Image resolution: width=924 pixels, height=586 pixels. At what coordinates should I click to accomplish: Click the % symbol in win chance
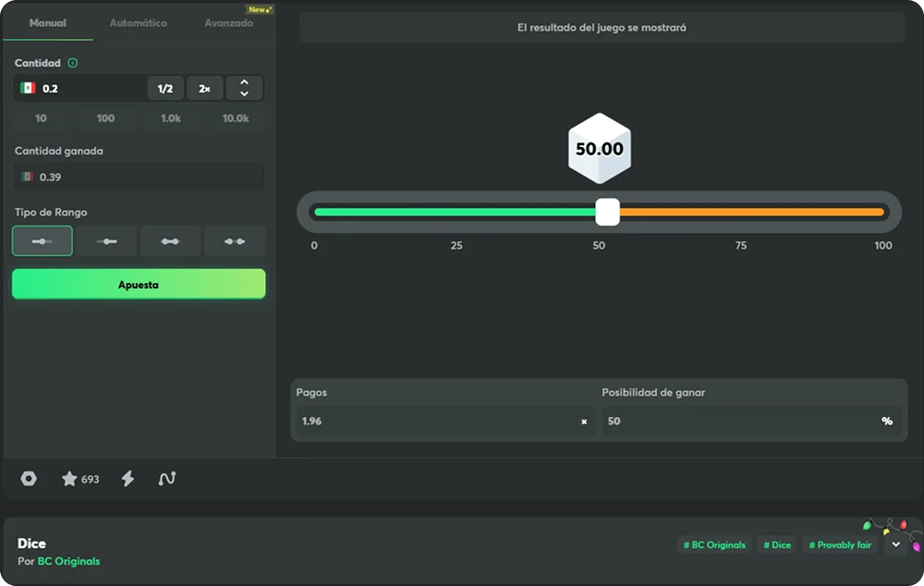[887, 421]
